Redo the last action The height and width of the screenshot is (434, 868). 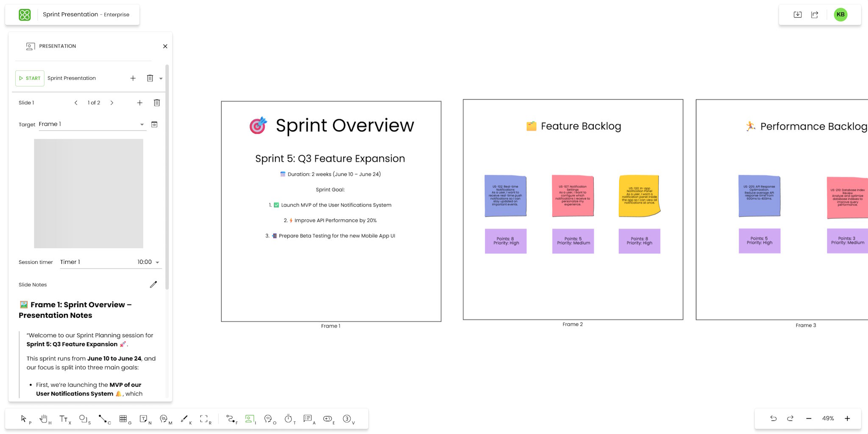click(790, 418)
